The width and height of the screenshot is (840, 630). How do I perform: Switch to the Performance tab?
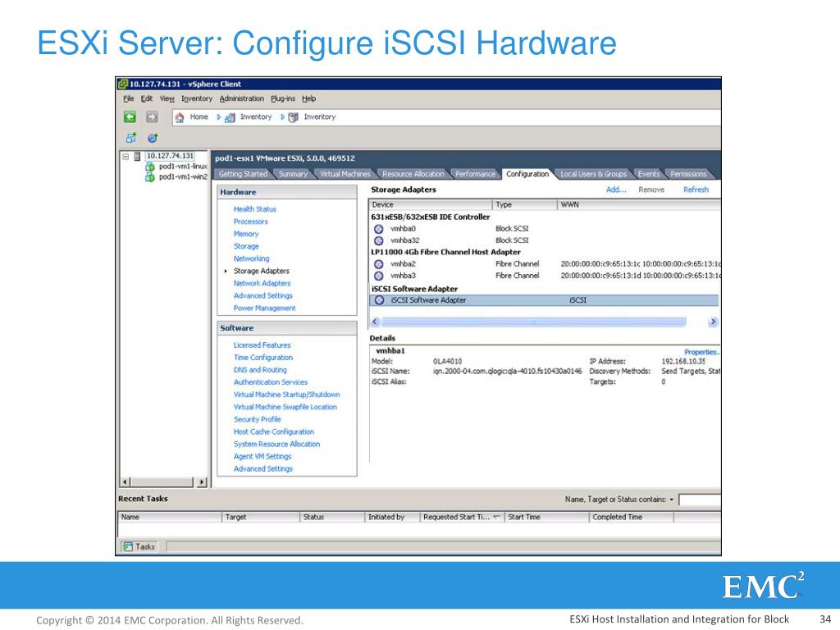[475, 174]
